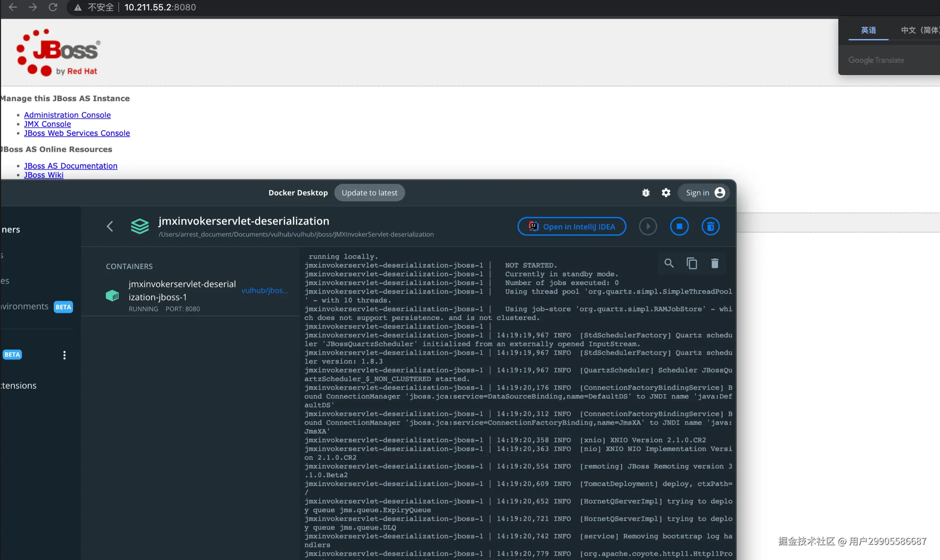Click the PORT: 8080 label
Viewport: 940px width, 560px height.
[183, 309]
